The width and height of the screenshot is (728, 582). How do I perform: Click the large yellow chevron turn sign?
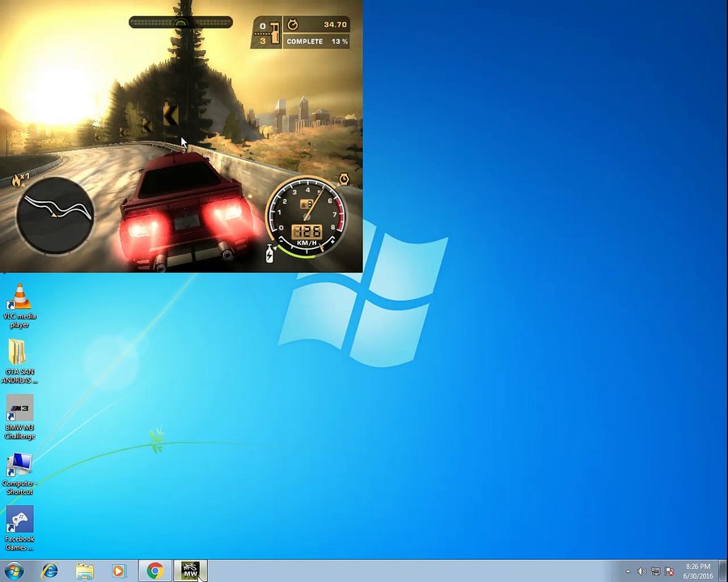pyautogui.click(x=171, y=114)
